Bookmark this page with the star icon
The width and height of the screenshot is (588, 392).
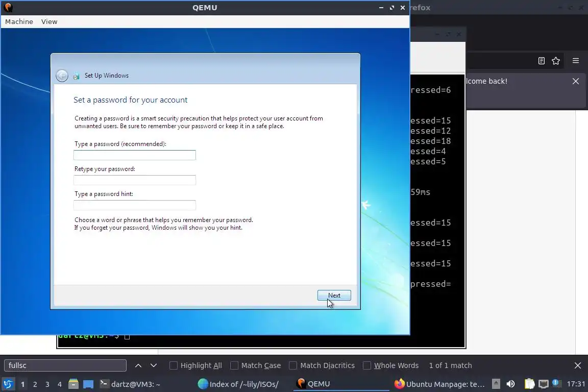coord(556,61)
